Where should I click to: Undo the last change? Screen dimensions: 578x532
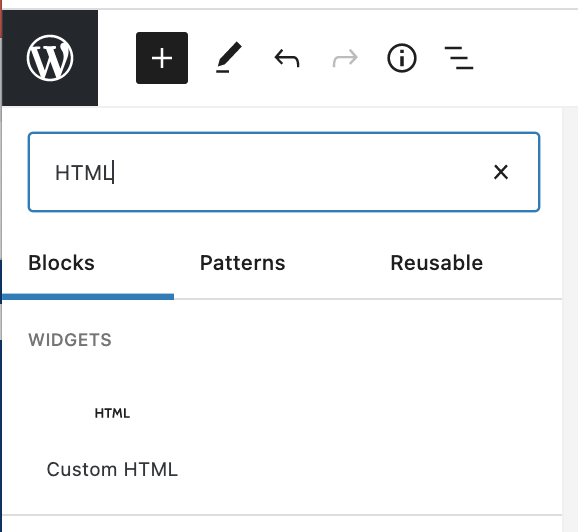[x=287, y=58]
